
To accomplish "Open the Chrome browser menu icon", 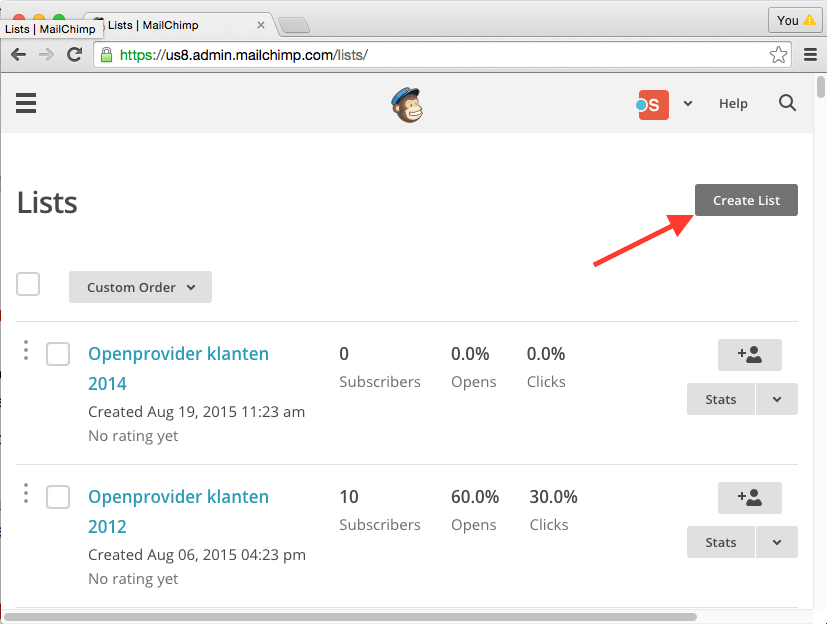I will point(811,54).
